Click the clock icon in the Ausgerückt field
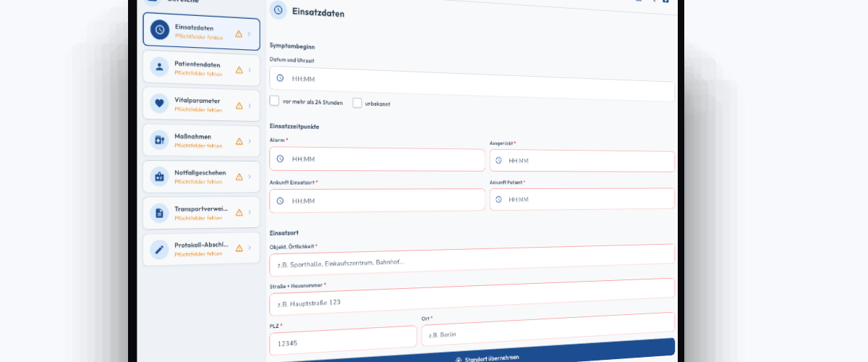The height and width of the screenshot is (362, 868). tap(498, 160)
